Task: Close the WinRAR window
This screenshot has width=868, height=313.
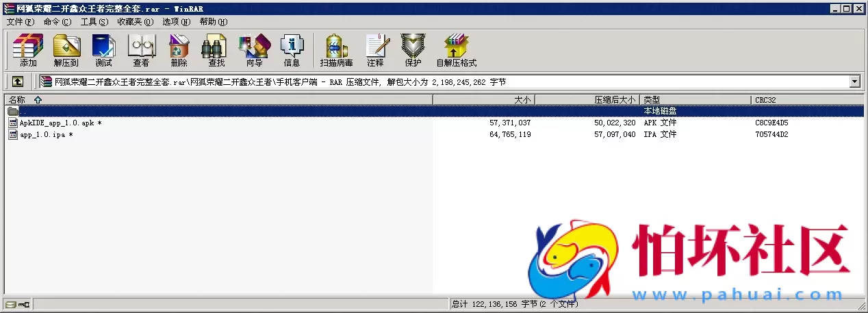Action: click(x=859, y=8)
